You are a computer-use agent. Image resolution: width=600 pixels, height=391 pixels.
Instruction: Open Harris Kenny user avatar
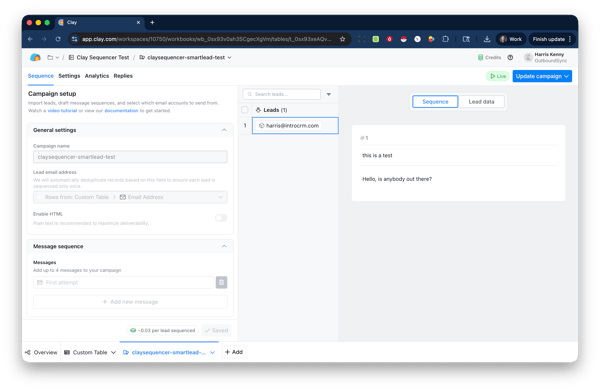pyautogui.click(x=528, y=57)
